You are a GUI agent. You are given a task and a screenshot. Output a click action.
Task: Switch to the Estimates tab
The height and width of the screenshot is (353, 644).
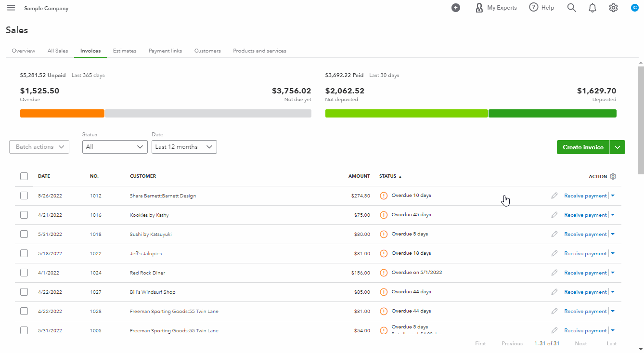click(124, 51)
